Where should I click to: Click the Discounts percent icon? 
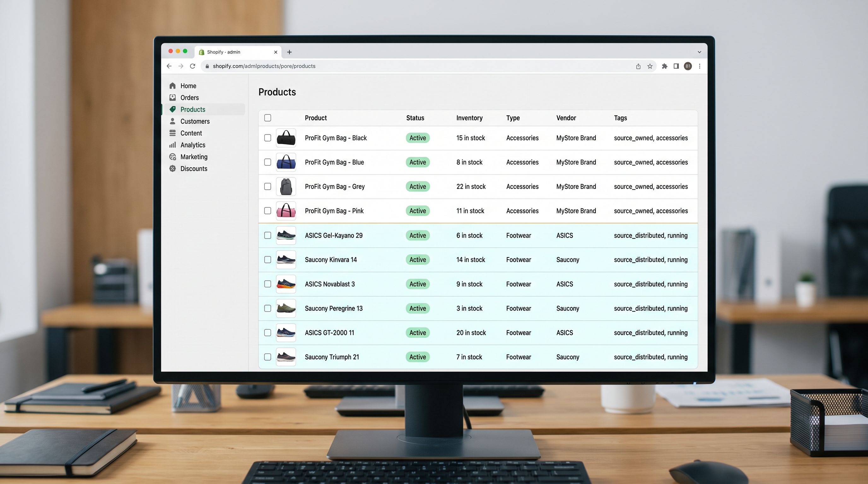pyautogui.click(x=173, y=169)
